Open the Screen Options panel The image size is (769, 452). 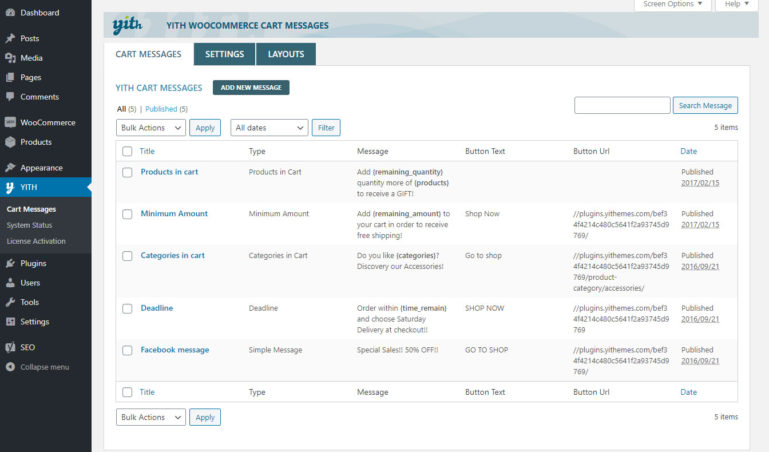coord(674,5)
